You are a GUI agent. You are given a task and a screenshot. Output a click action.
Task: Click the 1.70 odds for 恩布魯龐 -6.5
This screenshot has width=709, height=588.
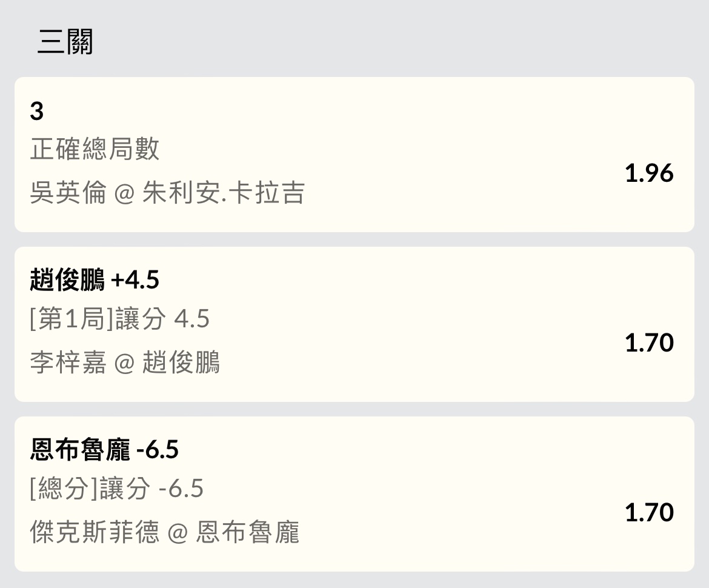[x=649, y=513]
